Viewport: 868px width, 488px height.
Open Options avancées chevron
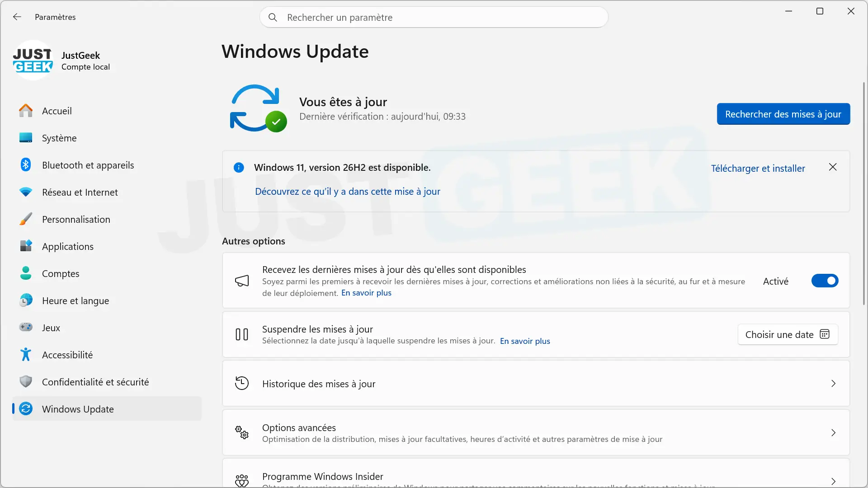point(833,432)
